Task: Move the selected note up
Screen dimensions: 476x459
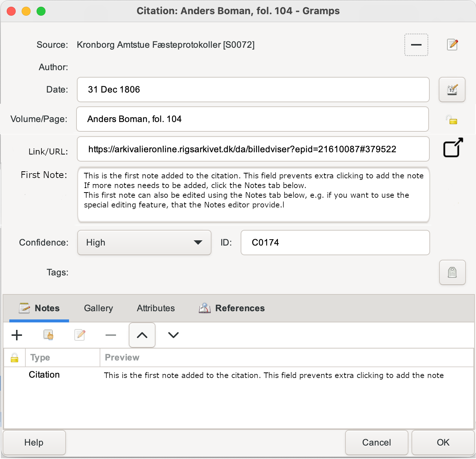Action: (x=142, y=335)
